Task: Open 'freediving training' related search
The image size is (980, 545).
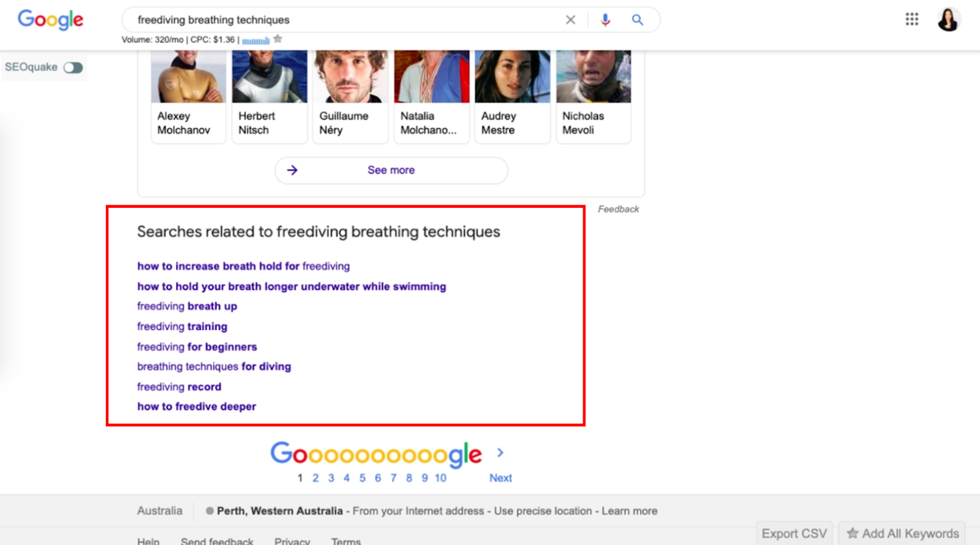Action: [182, 326]
